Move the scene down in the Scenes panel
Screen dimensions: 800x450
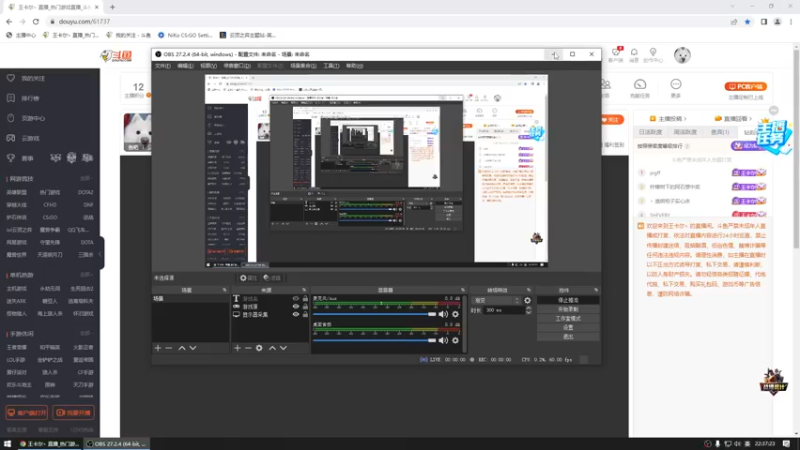(193, 348)
